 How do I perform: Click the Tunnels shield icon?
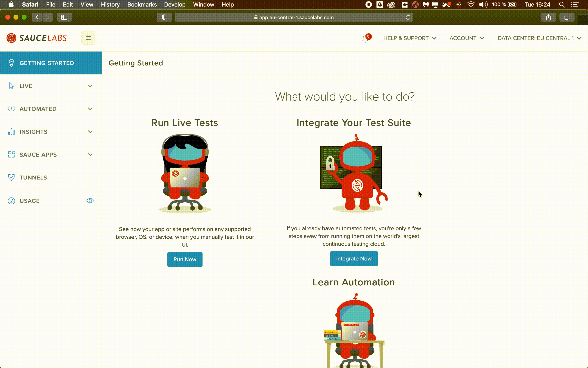pos(11,177)
